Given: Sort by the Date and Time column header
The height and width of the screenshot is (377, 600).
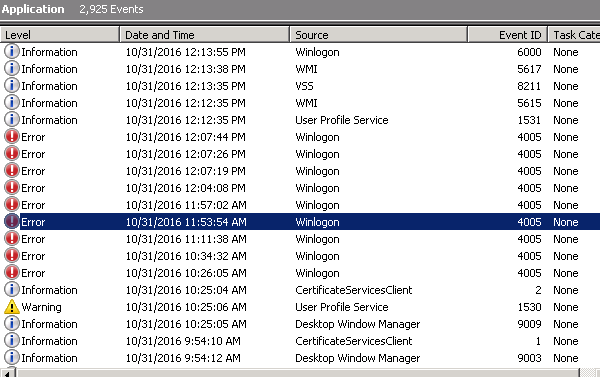Looking at the screenshot, I should [x=205, y=35].
